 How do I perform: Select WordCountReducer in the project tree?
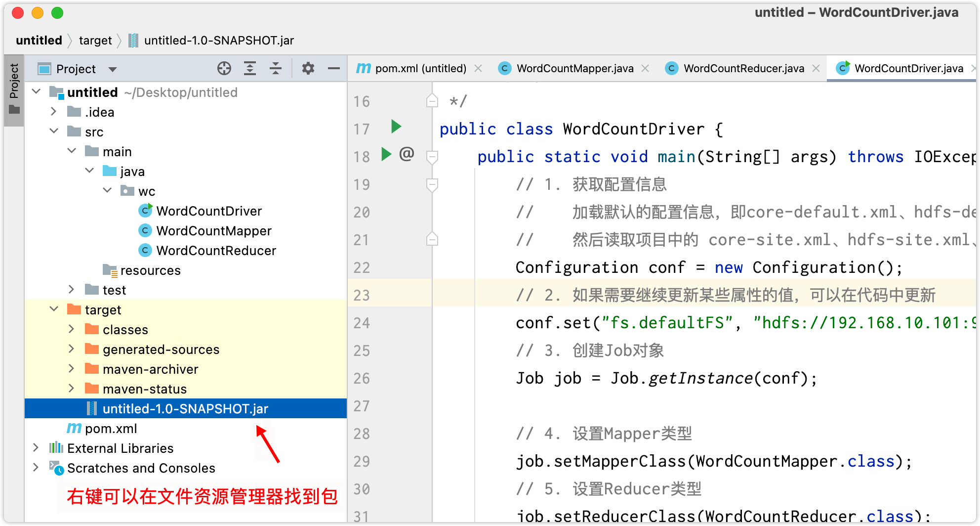(185, 250)
